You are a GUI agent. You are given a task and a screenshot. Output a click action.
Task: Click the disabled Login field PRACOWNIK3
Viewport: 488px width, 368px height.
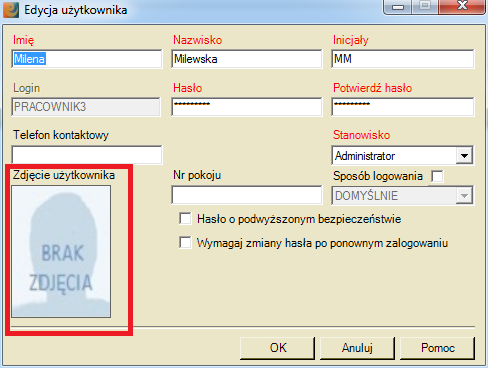[x=86, y=107]
